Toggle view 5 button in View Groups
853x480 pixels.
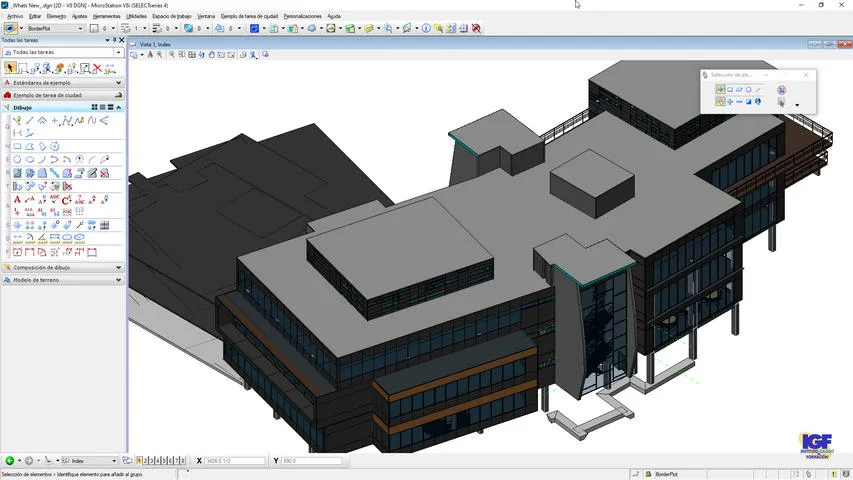point(164,461)
